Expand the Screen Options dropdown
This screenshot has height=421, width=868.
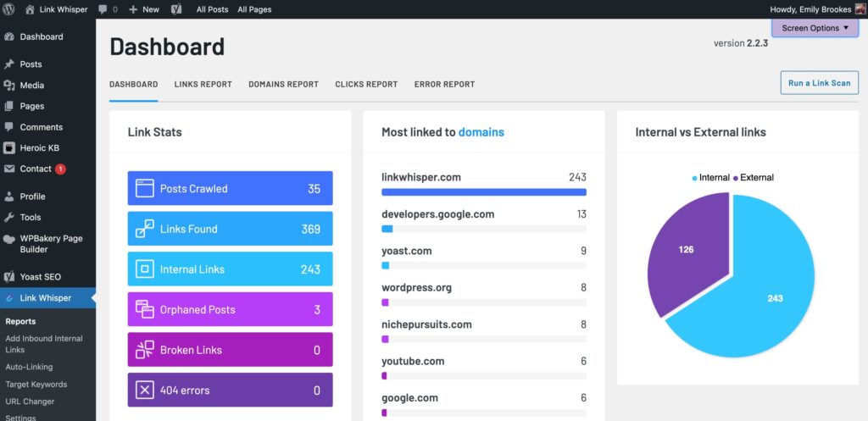pyautogui.click(x=815, y=28)
